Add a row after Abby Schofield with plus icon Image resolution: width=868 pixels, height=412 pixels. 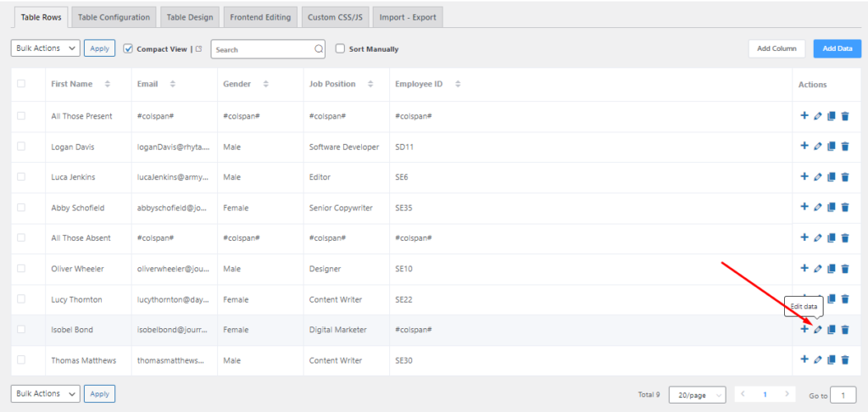pyautogui.click(x=804, y=207)
